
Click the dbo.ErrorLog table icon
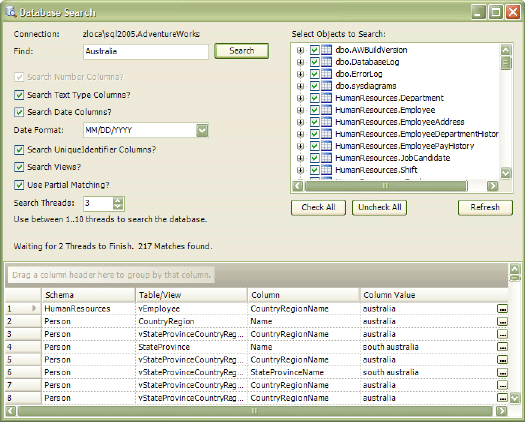point(326,74)
